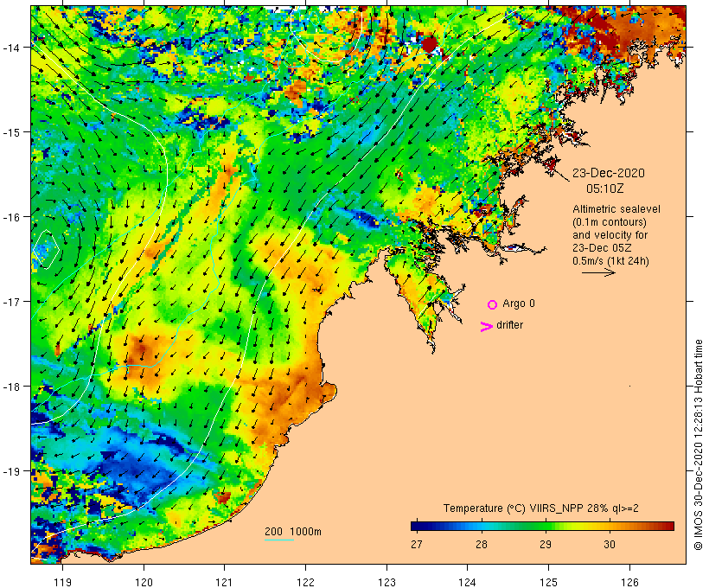Click the dark red hot spot near 123.5E, 14S

[x=429, y=44]
